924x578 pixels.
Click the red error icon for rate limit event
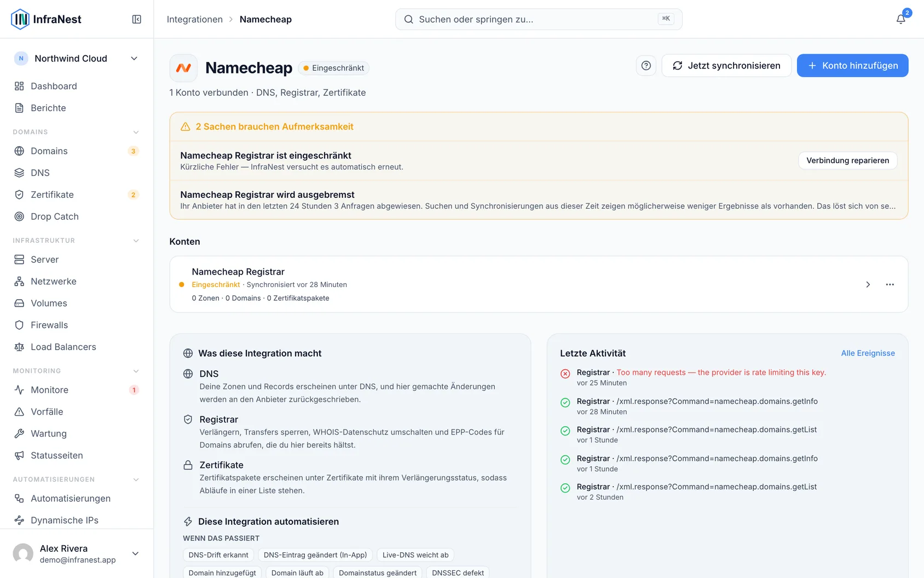pyautogui.click(x=565, y=374)
